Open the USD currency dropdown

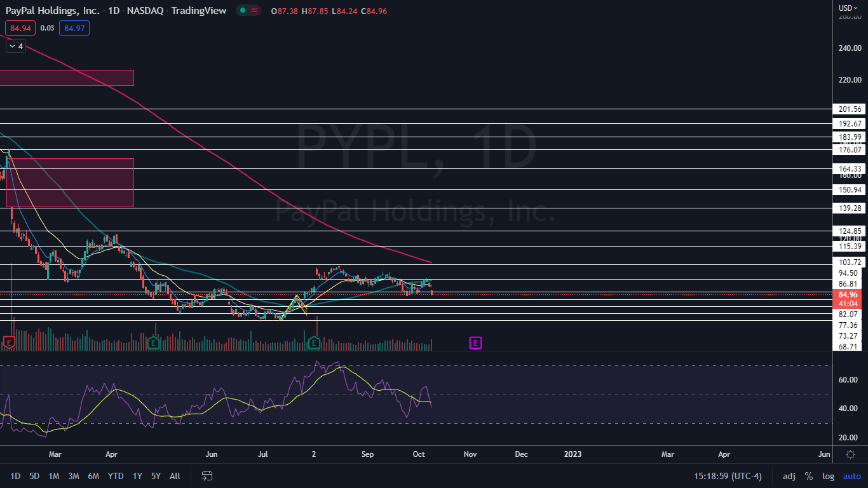848,8
